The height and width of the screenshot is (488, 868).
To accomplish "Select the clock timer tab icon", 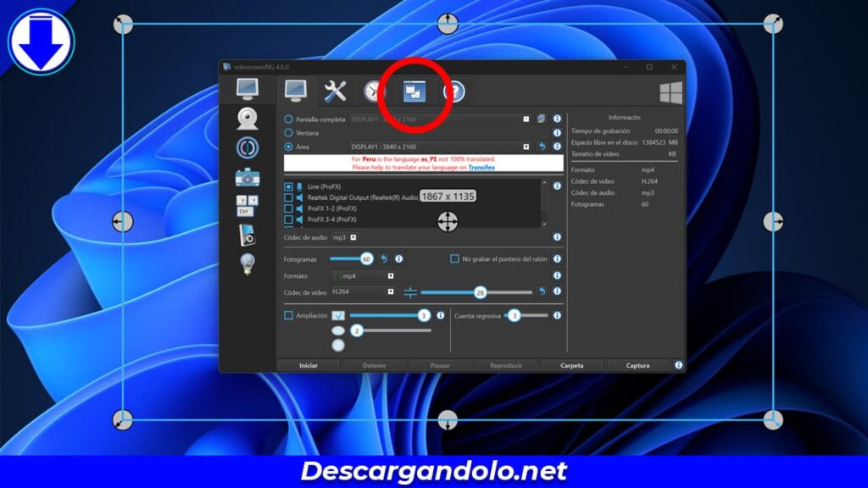I will [373, 90].
